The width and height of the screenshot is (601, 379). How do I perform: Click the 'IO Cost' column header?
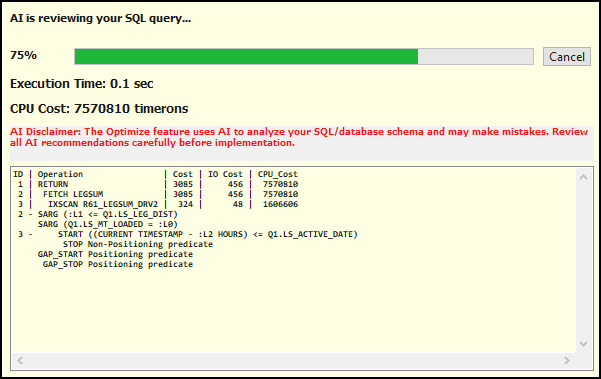click(225, 174)
